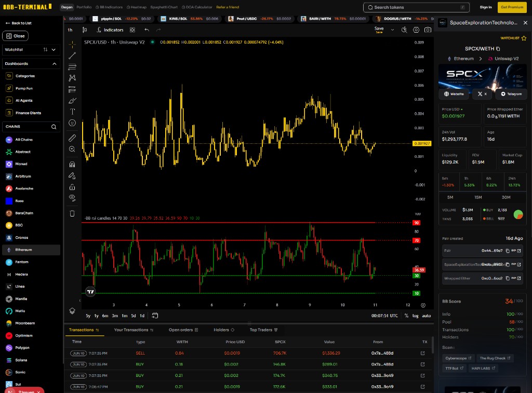Switch to the Top Traders tab
Screen dimensions: 532x393
click(x=263, y=330)
